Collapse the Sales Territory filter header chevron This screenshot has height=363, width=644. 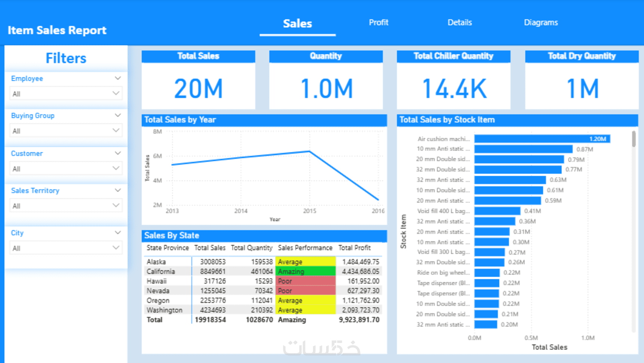pyautogui.click(x=118, y=190)
